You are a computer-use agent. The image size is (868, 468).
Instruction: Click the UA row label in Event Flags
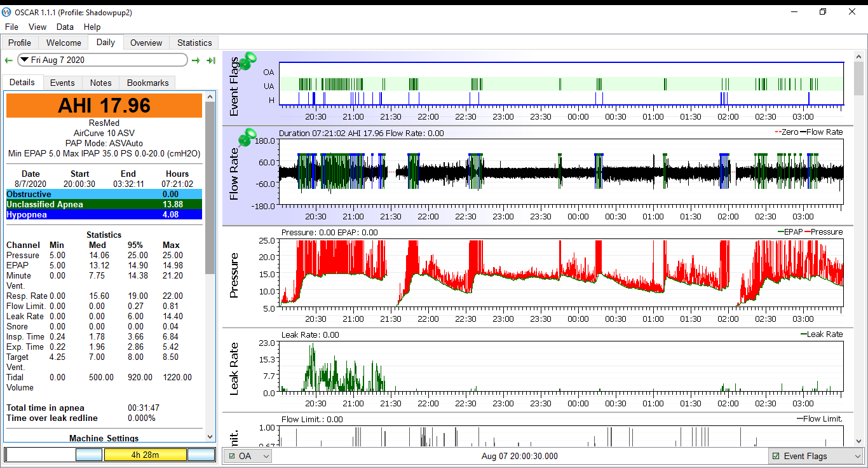[269, 86]
